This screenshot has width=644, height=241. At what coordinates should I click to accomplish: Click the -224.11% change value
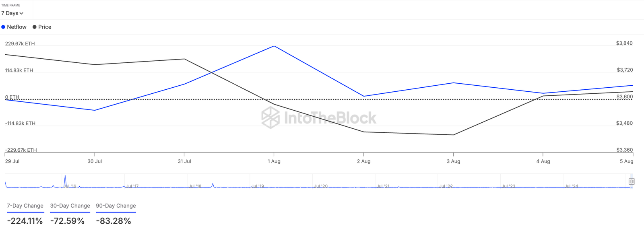pyautogui.click(x=25, y=220)
